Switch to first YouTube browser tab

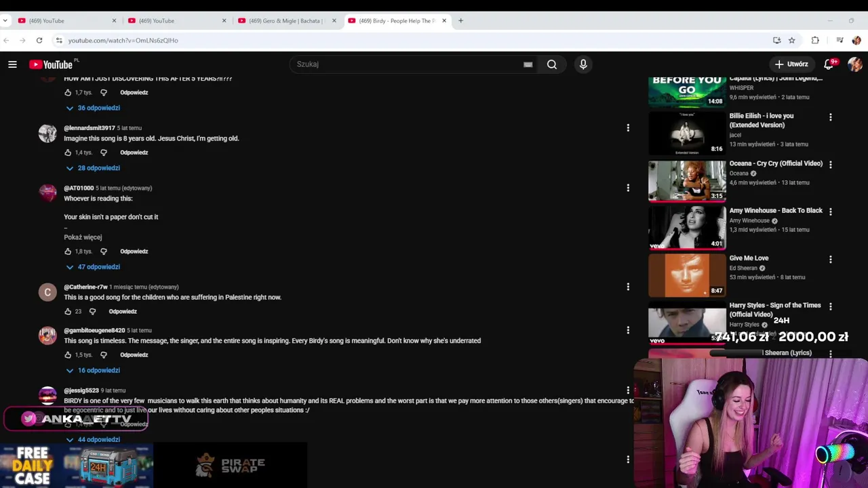pyautogui.click(x=66, y=21)
